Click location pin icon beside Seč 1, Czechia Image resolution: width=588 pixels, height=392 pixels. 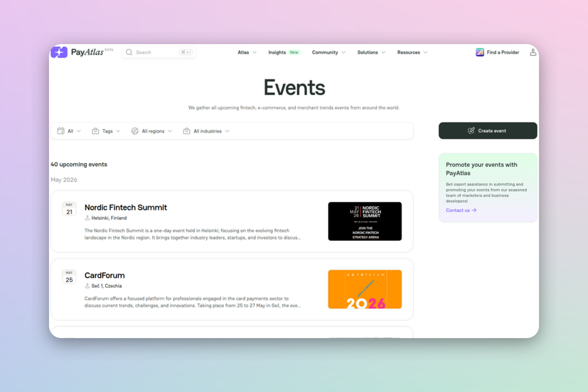pyautogui.click(x=87, y=286)
